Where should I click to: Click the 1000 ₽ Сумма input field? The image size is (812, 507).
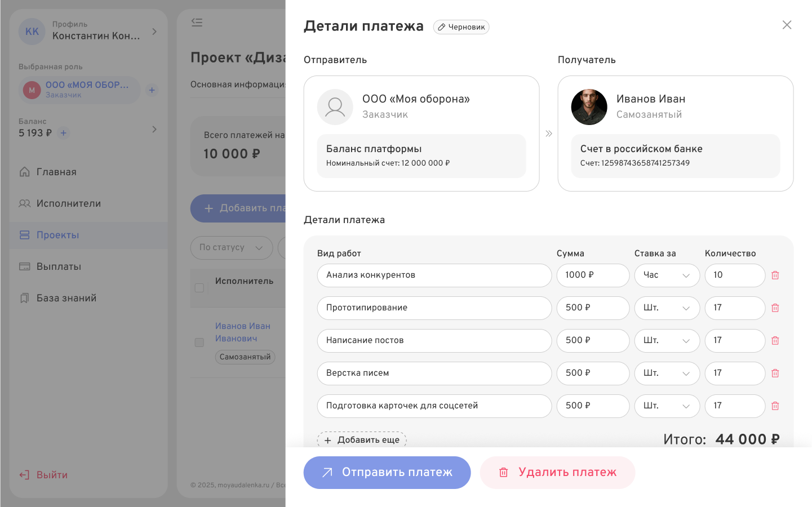(593, 275)
